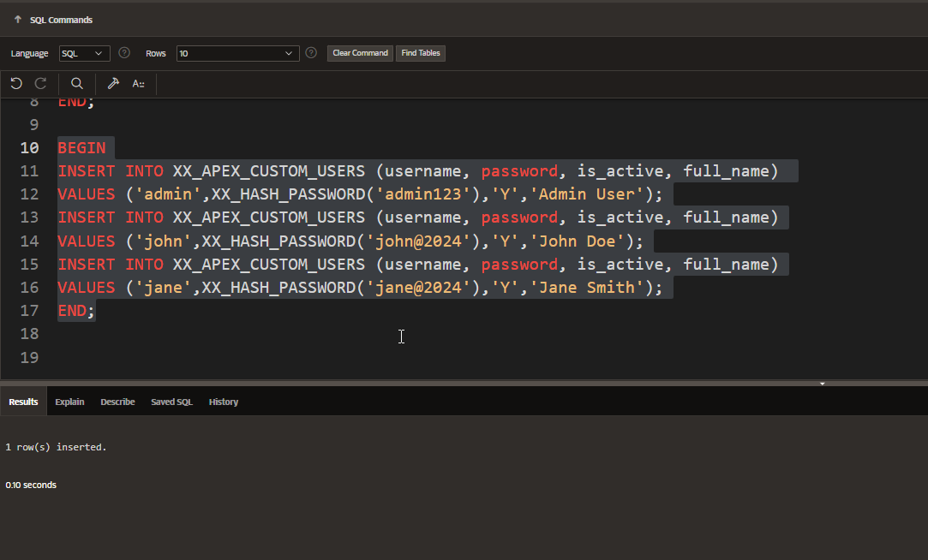The width and height of the screenshot is (928, 560).
Task: Click the SQL Commands title
Action: pos(61,20)
